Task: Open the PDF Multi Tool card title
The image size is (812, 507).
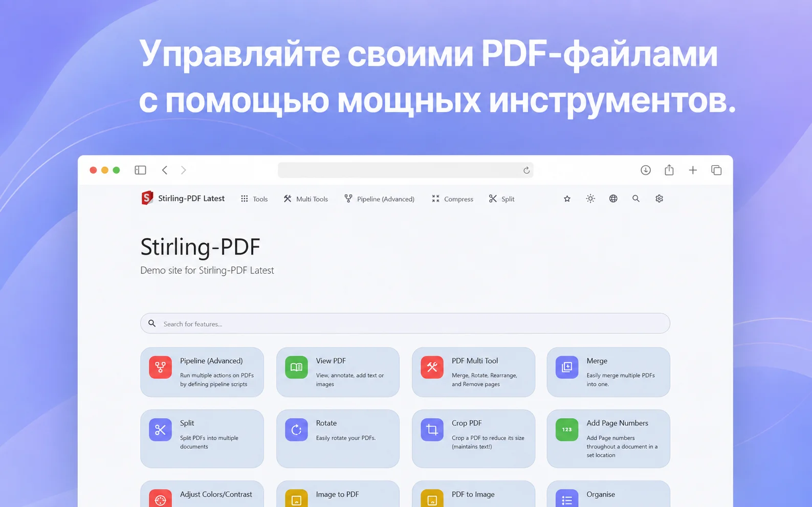Action: click(475, 361)
